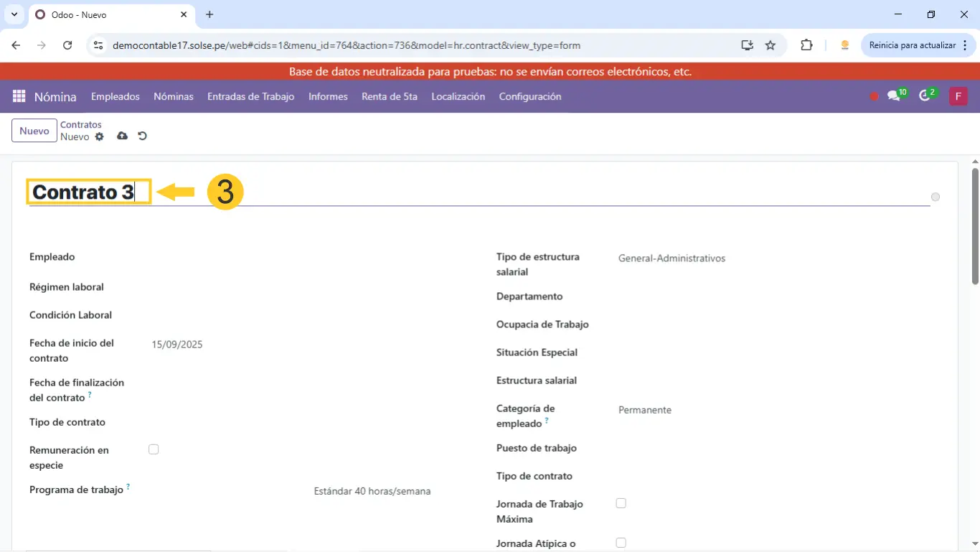Click the Nuevo button
Screen dimensions: 980x552
click(x=34, y=131)
